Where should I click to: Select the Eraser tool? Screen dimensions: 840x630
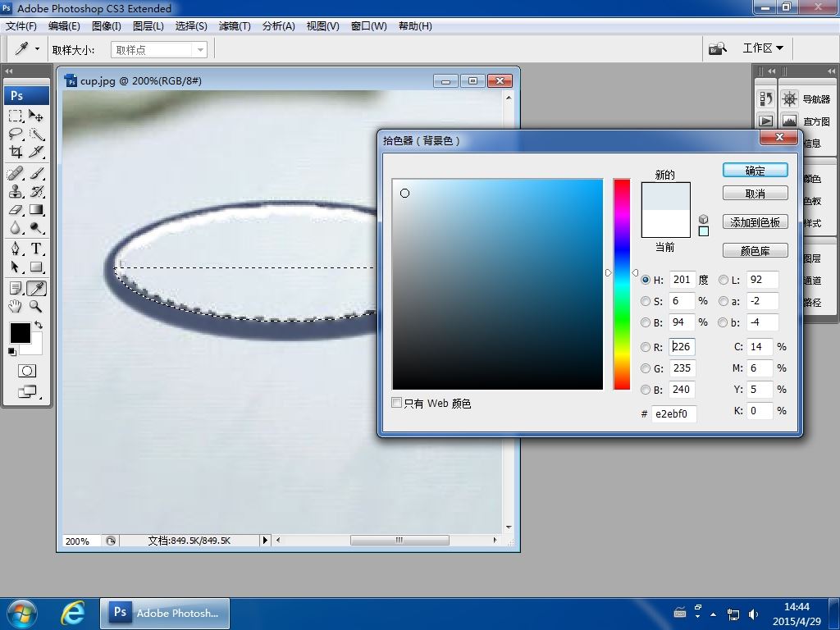coord(16,209)
